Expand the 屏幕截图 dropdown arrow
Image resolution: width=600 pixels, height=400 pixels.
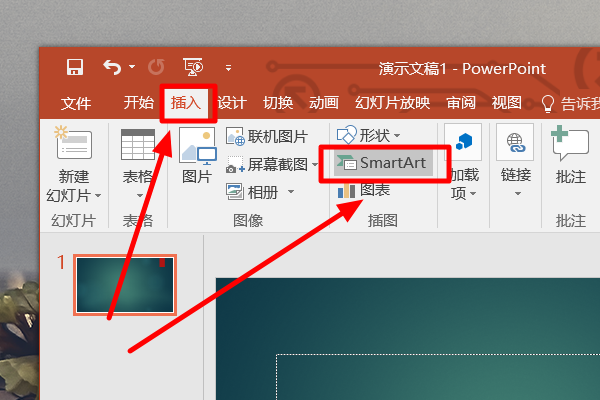click(x=315, y=165)
